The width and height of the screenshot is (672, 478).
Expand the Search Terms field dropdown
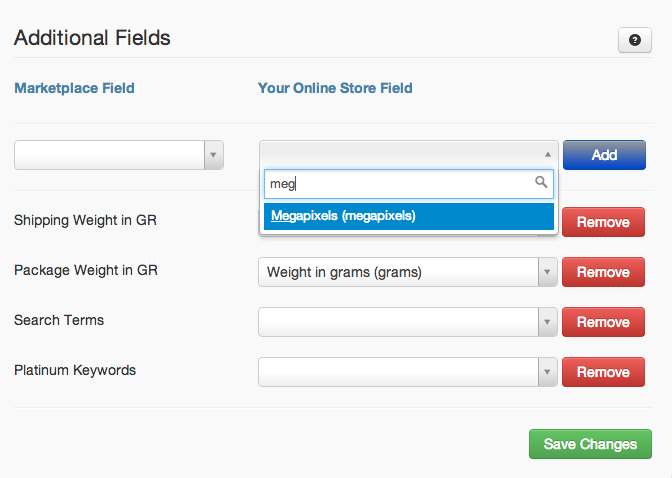pos(547,322)
